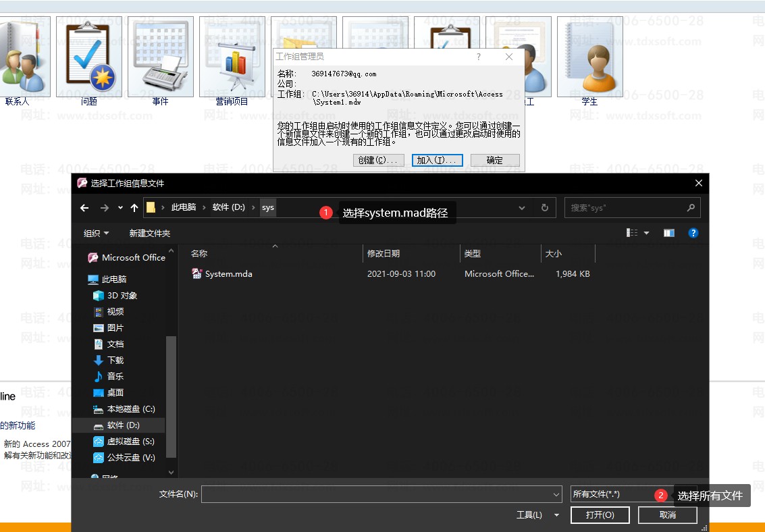
Task: Click the refresh button beside address bar
Action: (544, 208)
